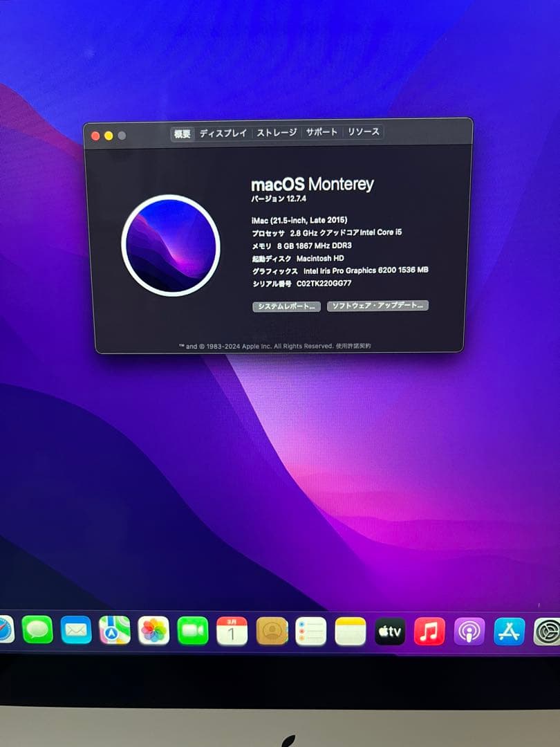Open the Apple TV app
560x747 pixels.
pyautogui.click(x=390, y=631)
